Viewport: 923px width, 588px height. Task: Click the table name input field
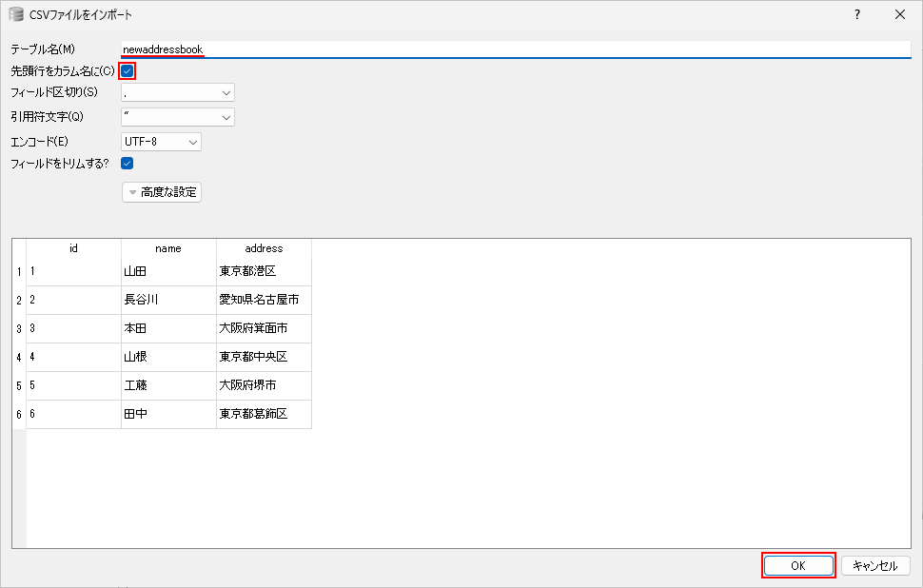[514, 49]
